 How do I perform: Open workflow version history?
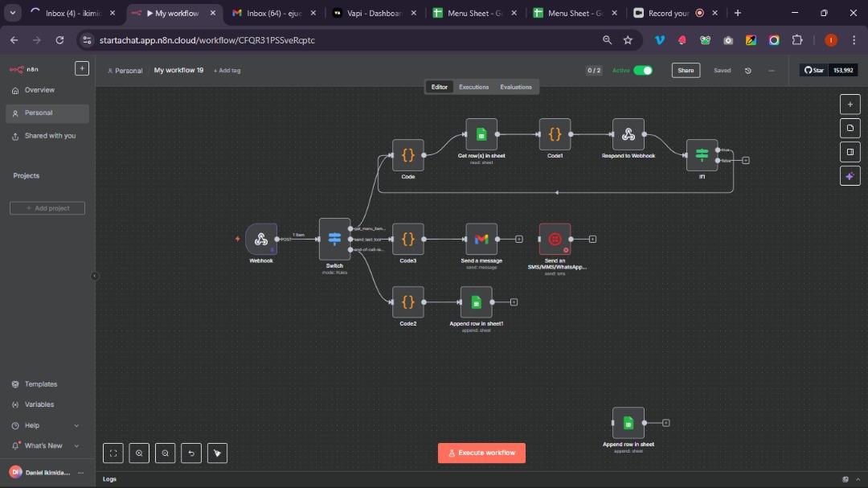tap(748, 71)
